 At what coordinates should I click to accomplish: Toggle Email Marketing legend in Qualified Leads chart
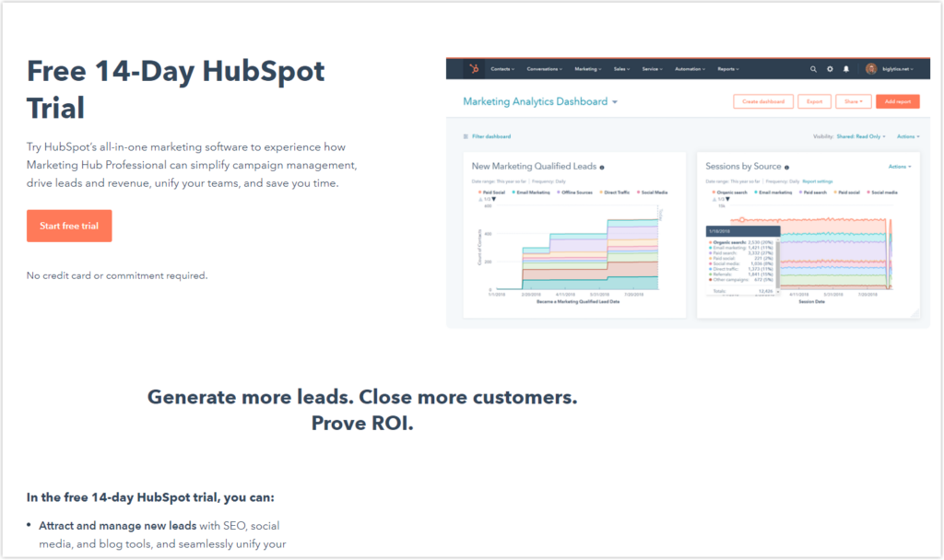point(531,192)
